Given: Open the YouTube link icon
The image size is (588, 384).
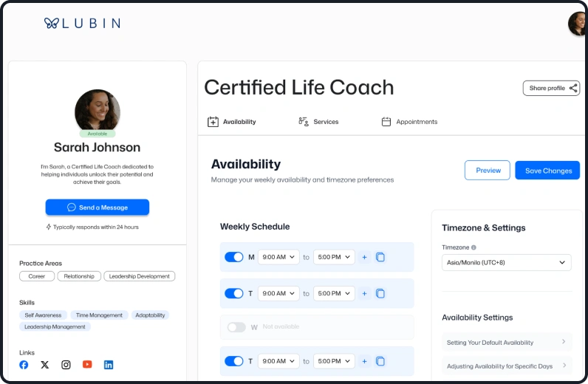Looking at the screenshot, I should 87,365.
